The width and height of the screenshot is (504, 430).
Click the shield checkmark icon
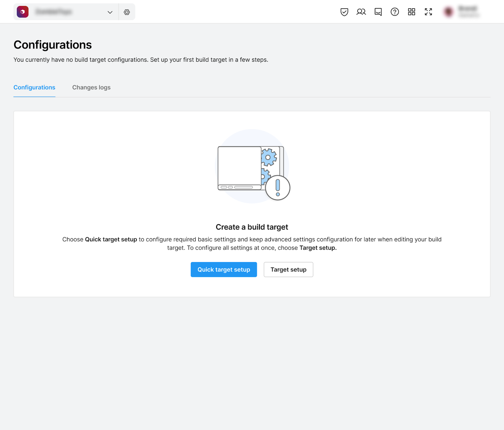click(344, 12)
